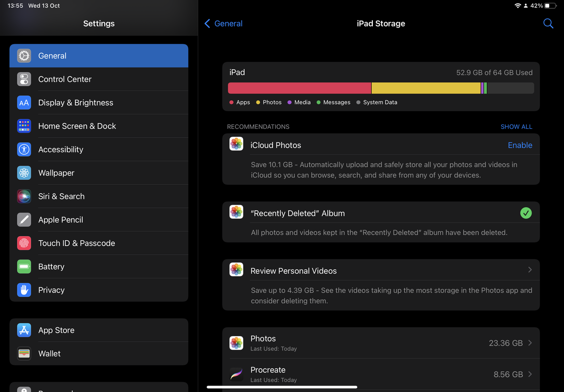This screenshot has width=564, height=392.
Task: Tap the Wallet card icon
Action: click(x=24, y=353)
